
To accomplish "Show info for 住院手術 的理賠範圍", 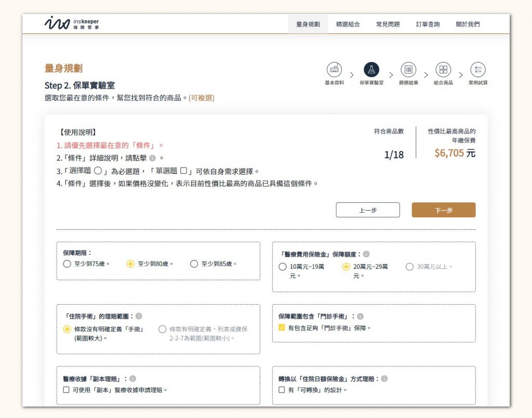I will tap(139, 316).
